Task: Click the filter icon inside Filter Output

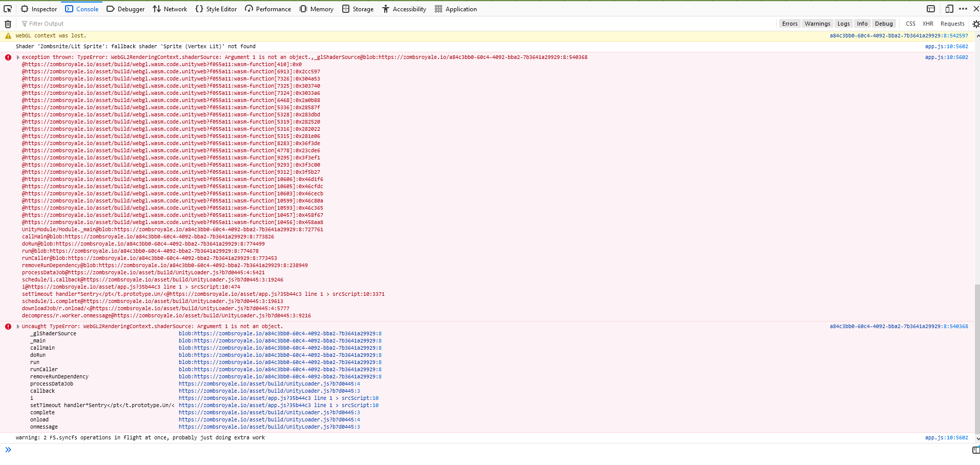Action: [24, 24]
